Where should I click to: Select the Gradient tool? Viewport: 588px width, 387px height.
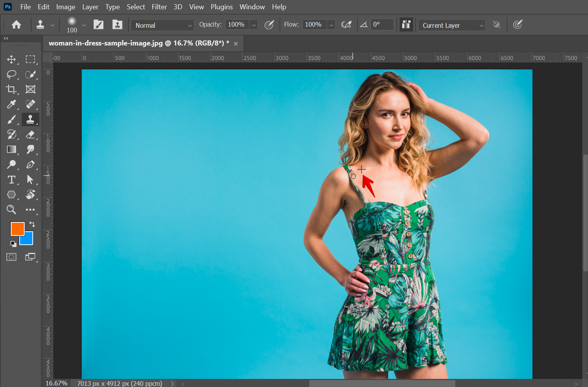click(x=11, y=150)
